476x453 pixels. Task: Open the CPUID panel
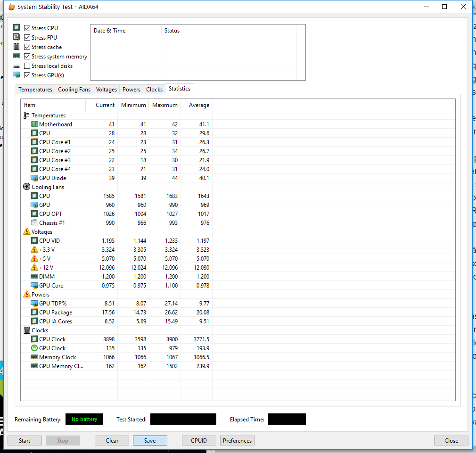coord(199,440)
